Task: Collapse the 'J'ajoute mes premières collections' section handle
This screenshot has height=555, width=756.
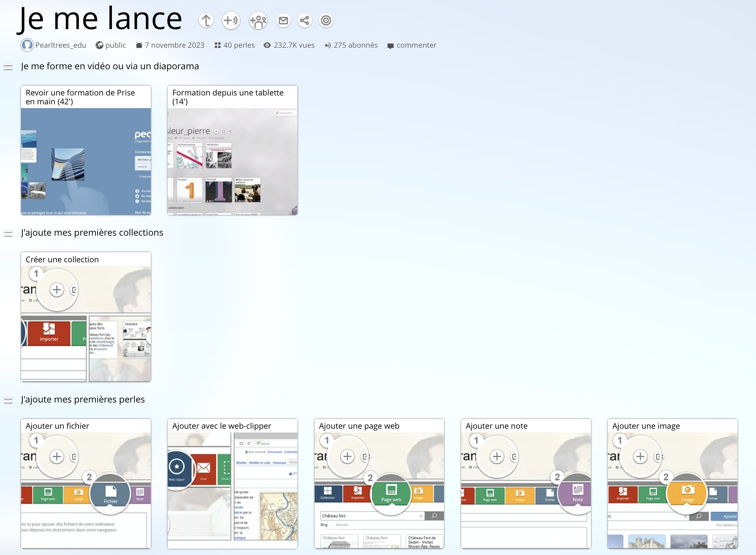Action: tap(8, 233)
